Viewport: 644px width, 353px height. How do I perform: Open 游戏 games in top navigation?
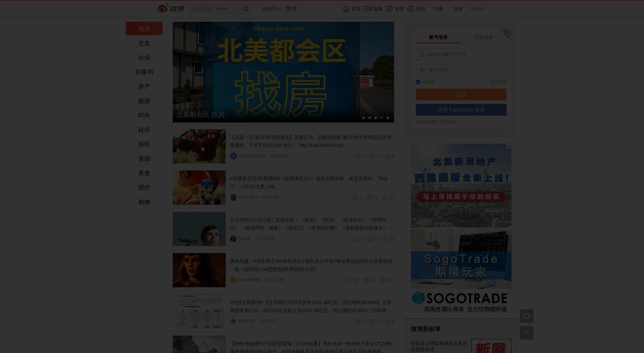tap(416, 9)
